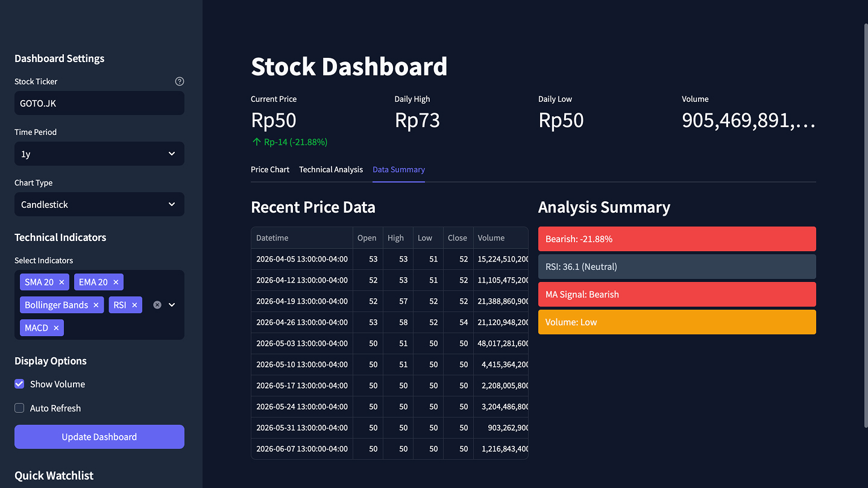Switch to the Technical Analysis tab

click(x=331, y=169)
